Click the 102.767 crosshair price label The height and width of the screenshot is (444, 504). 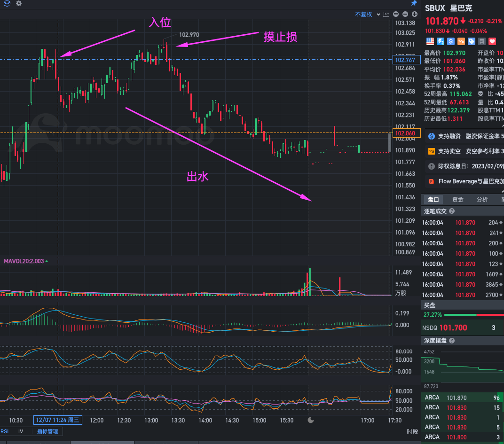[x=406, y=60]
